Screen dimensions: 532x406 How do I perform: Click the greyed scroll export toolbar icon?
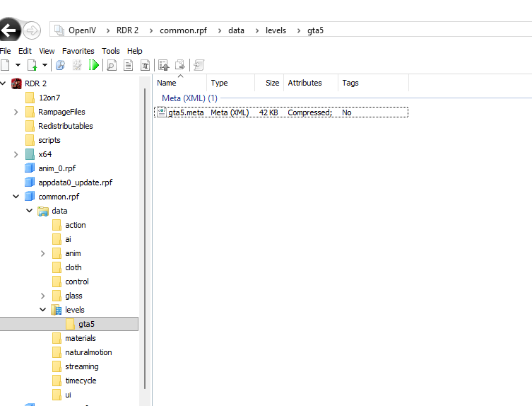(199, 65)
